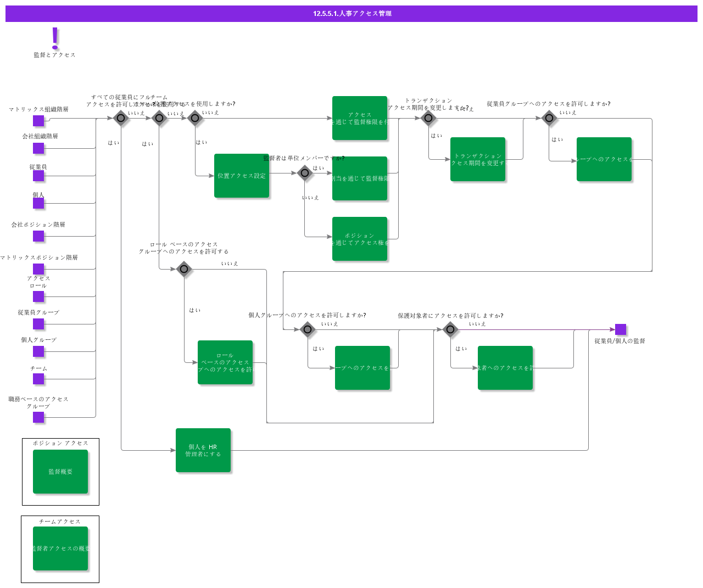Select the 会社組織階層 purple square
Screen dimensions: 703x588
[38, 148]
